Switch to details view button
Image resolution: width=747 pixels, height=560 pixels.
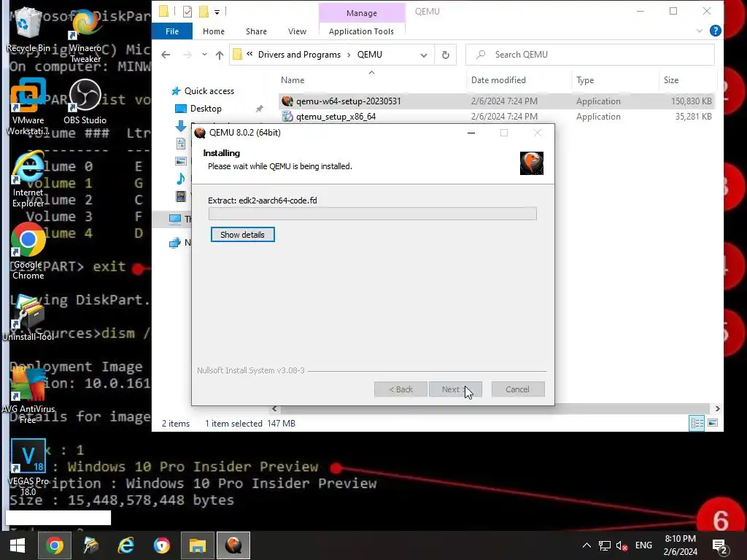point(697,423)
